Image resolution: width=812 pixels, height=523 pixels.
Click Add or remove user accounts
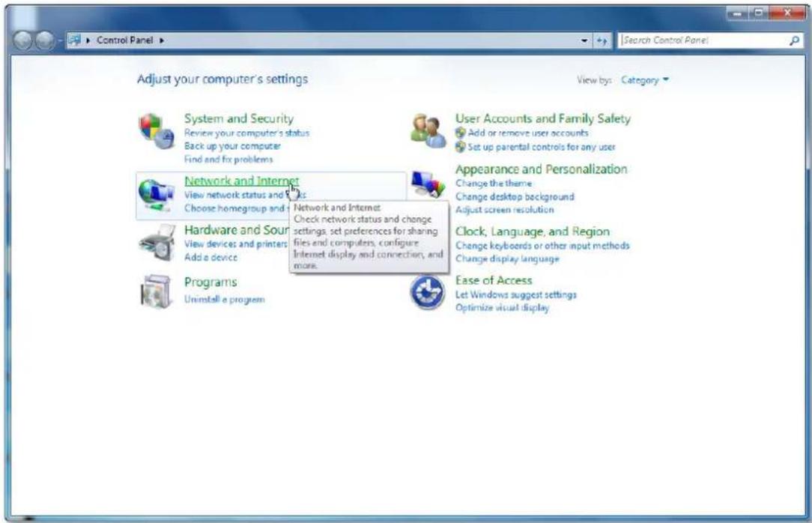tap(527, 133)
